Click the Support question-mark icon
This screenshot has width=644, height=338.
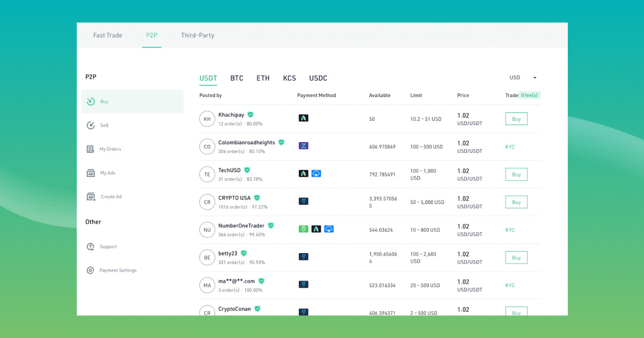91,246
